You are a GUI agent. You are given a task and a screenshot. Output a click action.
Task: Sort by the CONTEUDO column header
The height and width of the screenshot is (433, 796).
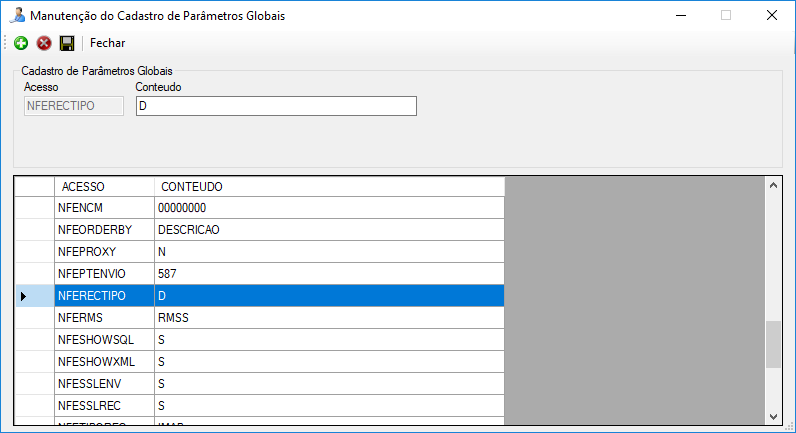pos(329,187)
